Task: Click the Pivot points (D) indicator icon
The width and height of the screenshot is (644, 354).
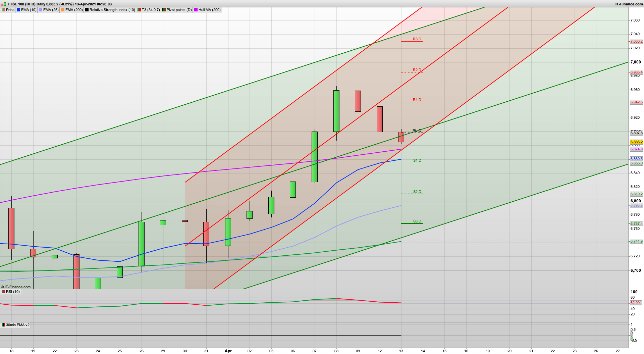Action: point(164,10)
